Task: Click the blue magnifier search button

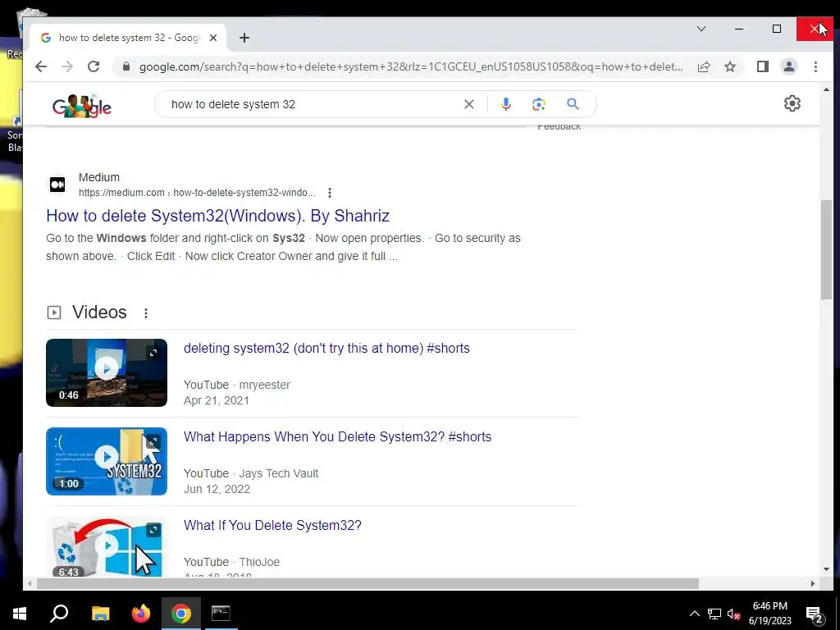Action: [x=573, y=104]
